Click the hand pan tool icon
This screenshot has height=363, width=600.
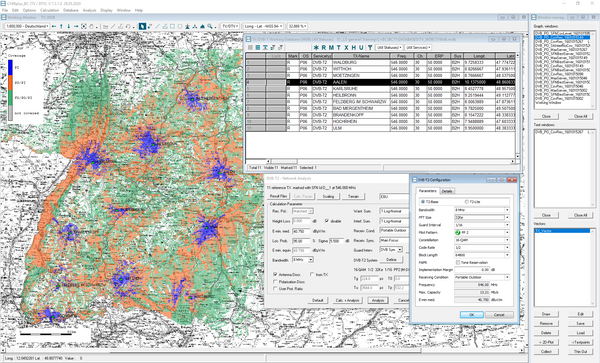(x=91, y=26)
